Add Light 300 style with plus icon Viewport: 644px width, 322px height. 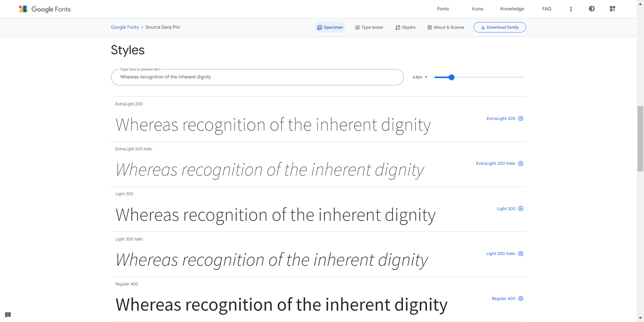click(521, 209)
